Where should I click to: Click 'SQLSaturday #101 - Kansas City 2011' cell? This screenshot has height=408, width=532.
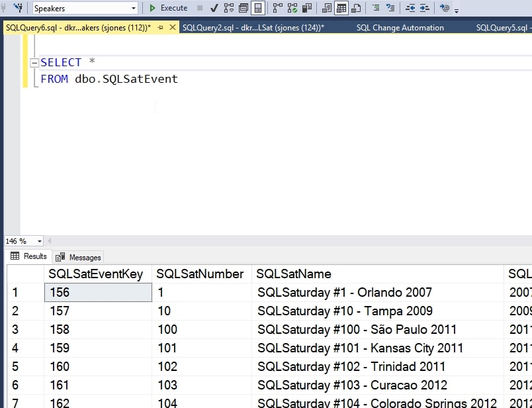pyautogui.click(x=378, y=348)
